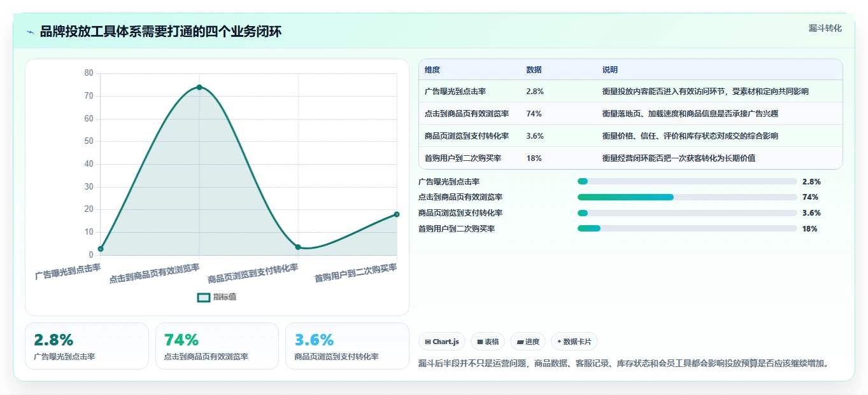
Task: Select table row 广告曝光到点击率
Action: (630, 92)
